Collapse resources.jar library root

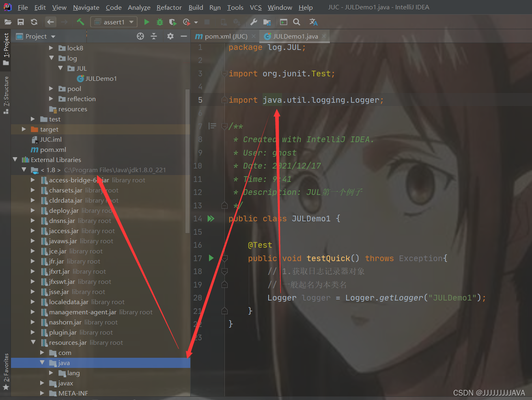(33, 342)
